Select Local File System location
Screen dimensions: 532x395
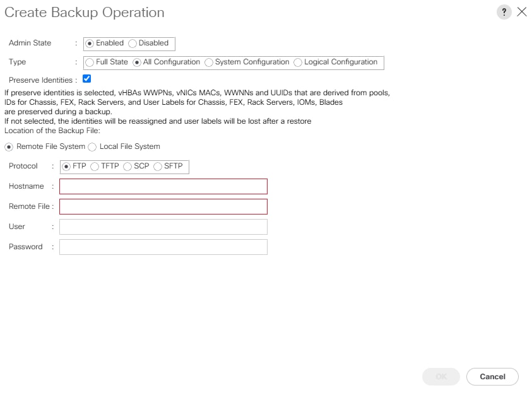coord(92,147)
